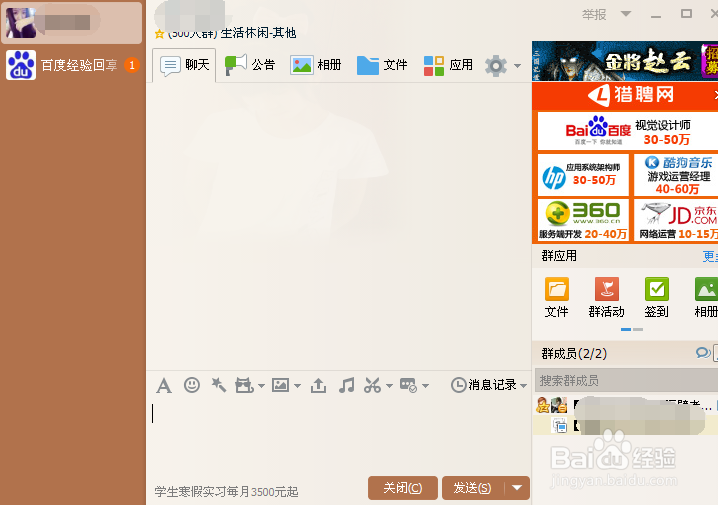Switch to the 应用 tab

tap(448, 65)
